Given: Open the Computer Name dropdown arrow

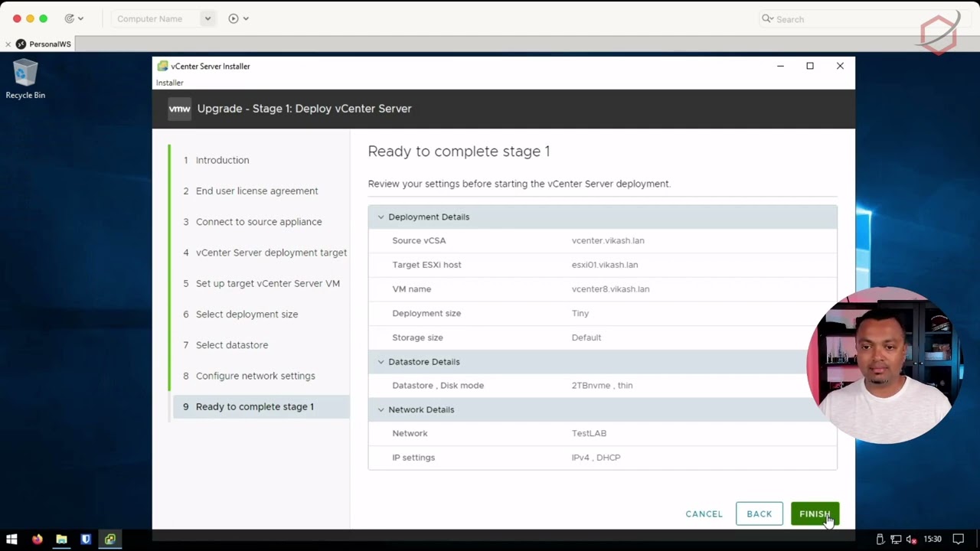Looking at the screenshot, I should click(x=207, y=18).
